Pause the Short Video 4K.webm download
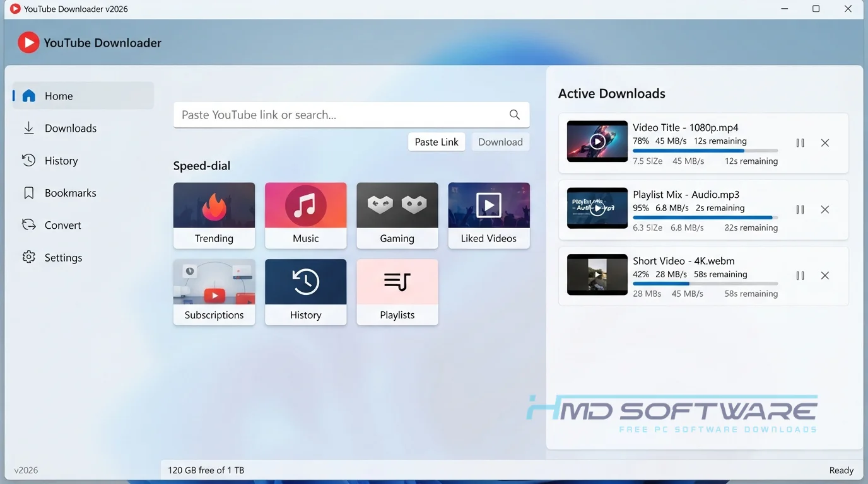Viewport: 868px width, 484px height. click(x=801, y=275)
